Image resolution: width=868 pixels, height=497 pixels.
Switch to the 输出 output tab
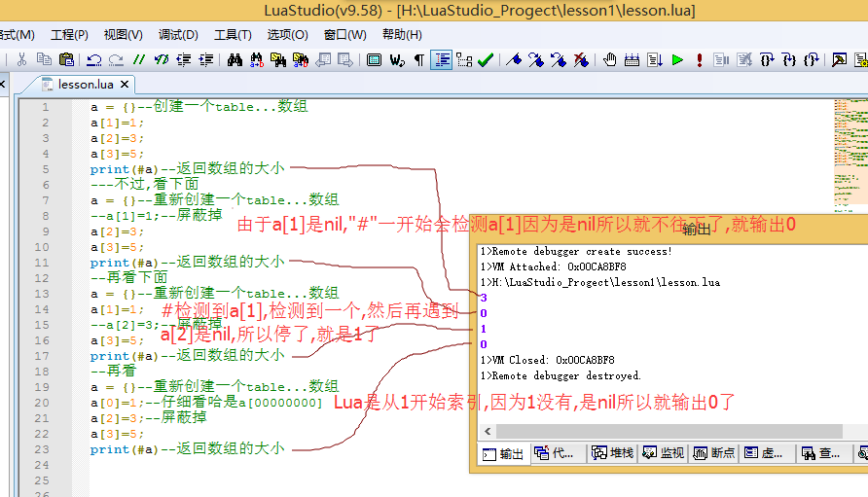[503, 454]
